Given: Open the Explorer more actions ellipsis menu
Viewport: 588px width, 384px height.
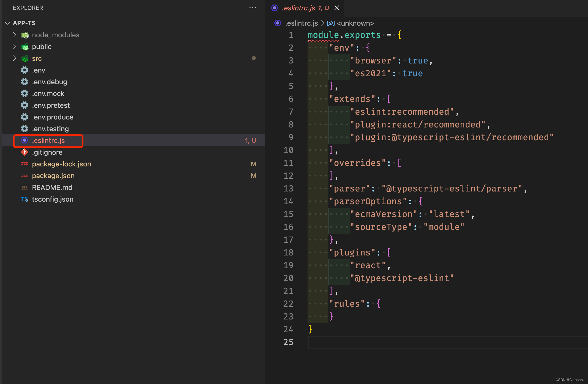Looking at the screenshot, I should (x=252, y=8).
